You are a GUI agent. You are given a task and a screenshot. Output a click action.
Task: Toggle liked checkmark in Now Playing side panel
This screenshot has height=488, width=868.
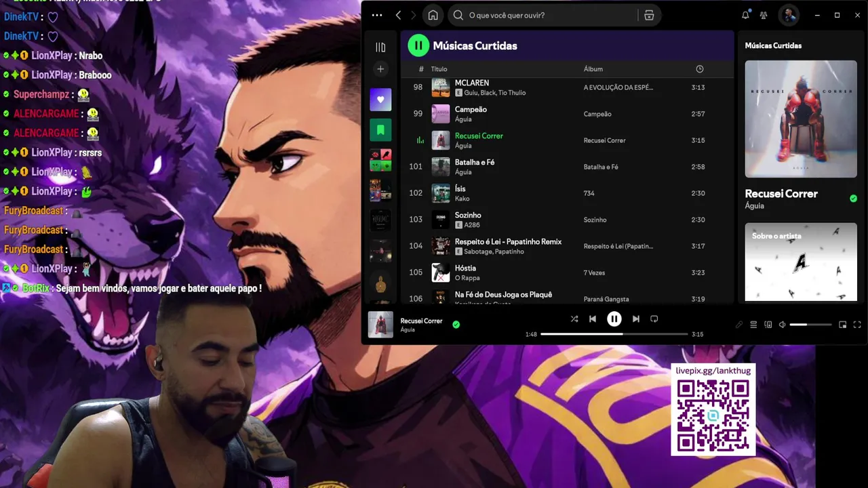(853, 199)
